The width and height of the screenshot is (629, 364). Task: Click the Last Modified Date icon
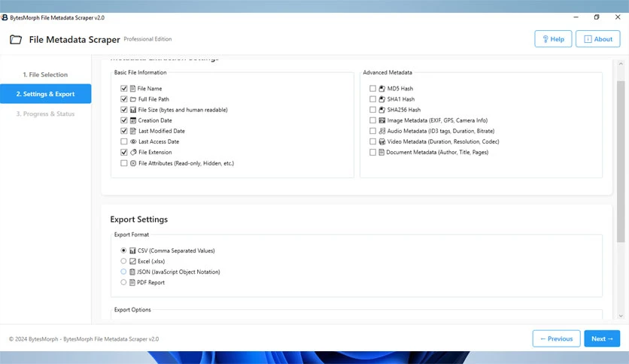[x=133, y=131]
